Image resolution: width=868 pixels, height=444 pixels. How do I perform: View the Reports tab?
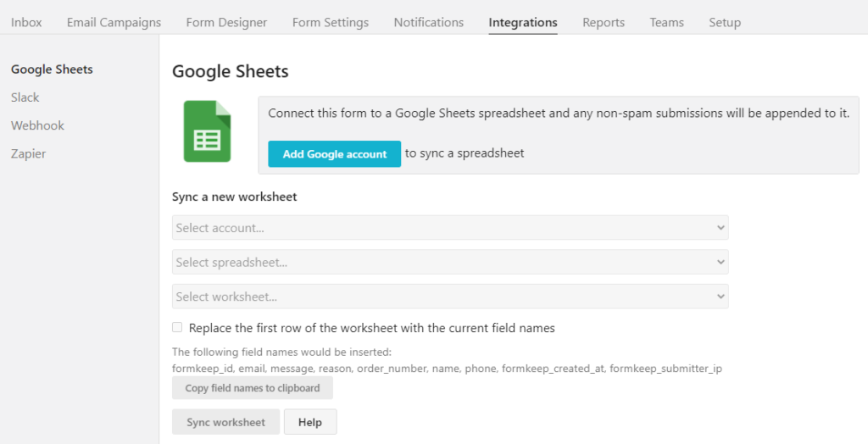[604, 22]
